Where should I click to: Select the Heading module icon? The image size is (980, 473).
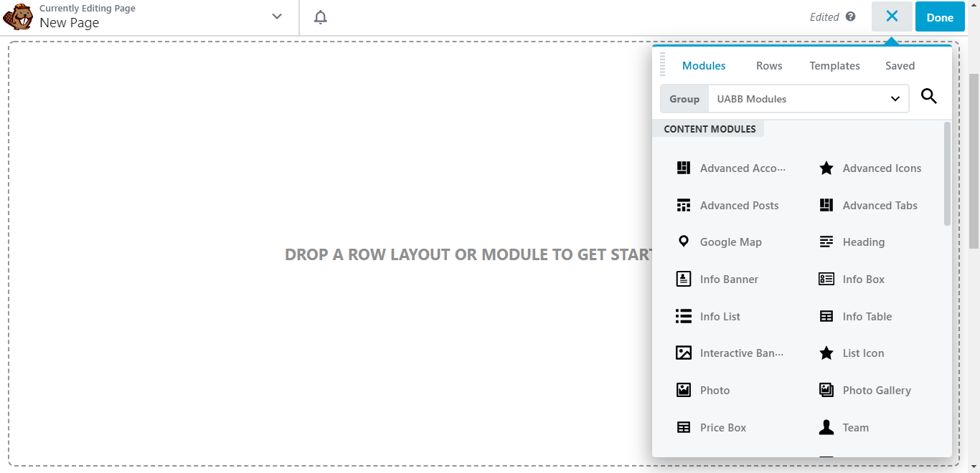(826, 242)
